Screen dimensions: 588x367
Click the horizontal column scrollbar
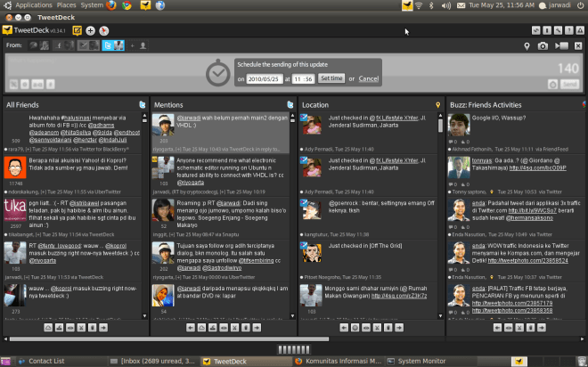[x=169, y=338]
